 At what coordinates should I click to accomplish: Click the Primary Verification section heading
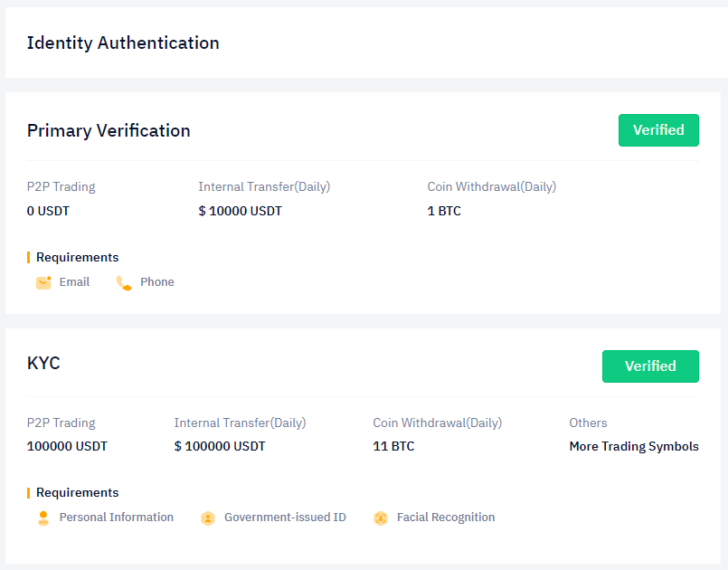click(109, 130)
